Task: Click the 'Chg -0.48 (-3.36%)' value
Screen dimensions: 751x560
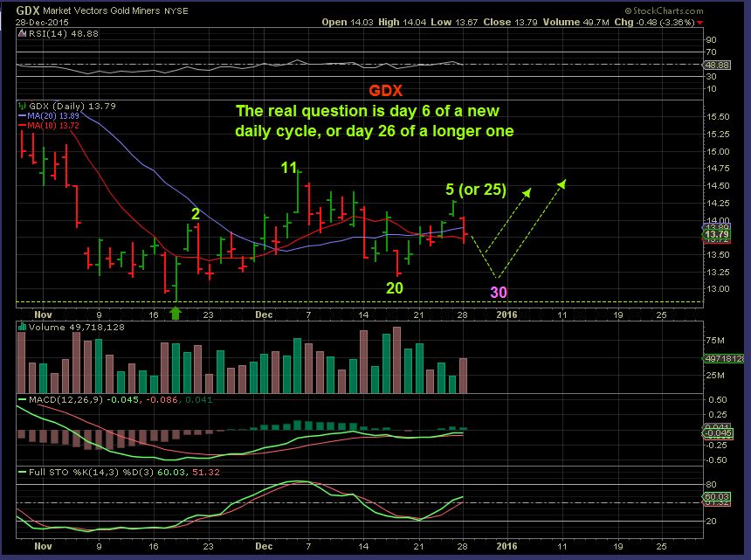Action: pos(654,22)
